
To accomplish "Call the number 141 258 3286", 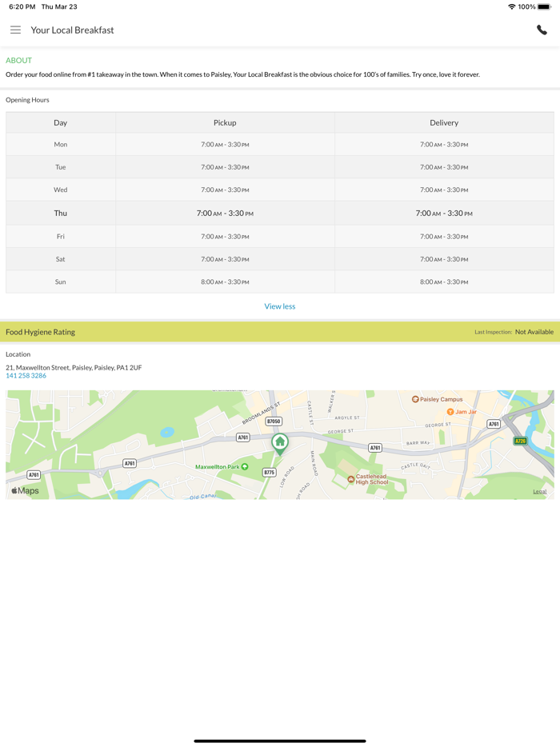I will [x=26, y=375].
